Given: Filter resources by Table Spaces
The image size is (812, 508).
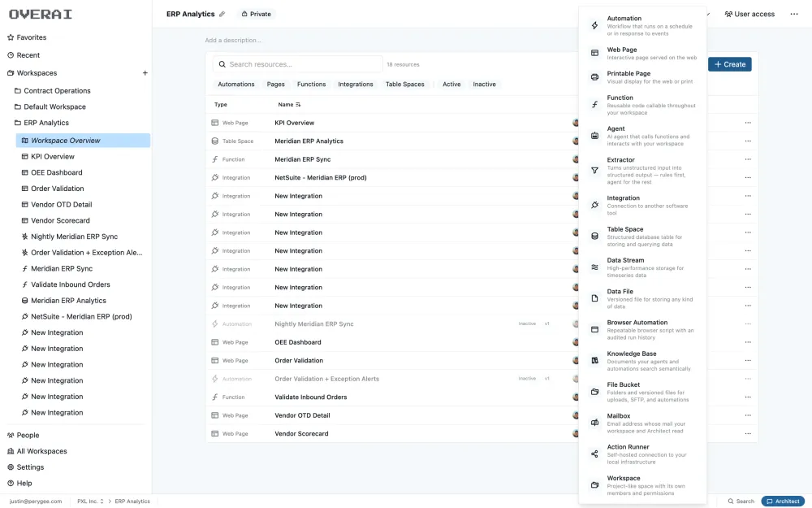Looking at the screenshot, I should tap(404, 84).
